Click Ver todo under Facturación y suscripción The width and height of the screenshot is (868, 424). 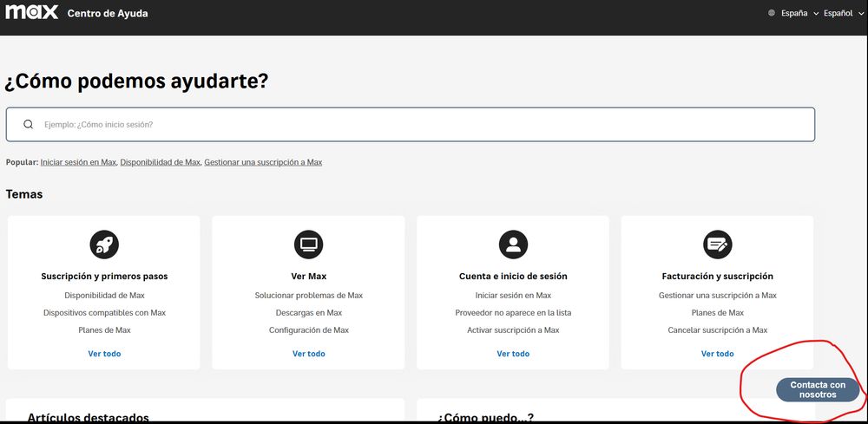[x=718, y=354]
